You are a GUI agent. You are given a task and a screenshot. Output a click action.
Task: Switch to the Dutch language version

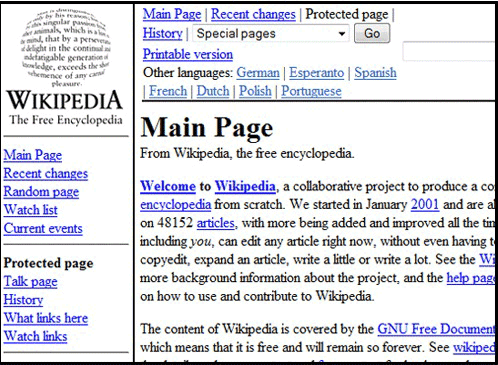point(213,91)
